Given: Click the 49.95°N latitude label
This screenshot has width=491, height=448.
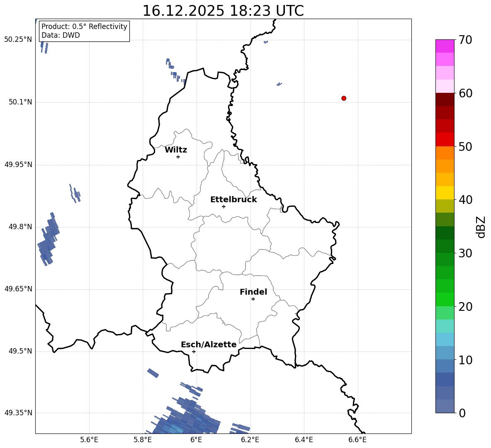Looking at the screenshot, I should [x=18, y=165].
